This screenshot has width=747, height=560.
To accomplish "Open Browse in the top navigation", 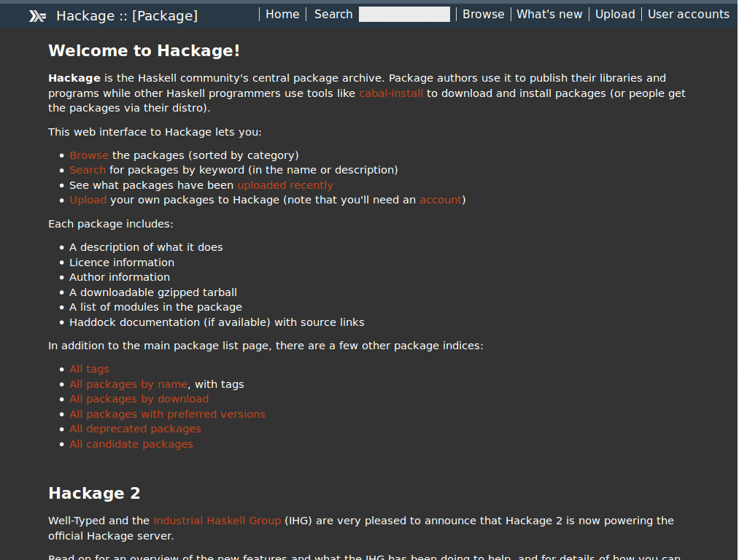I will (x=483, y=15).
